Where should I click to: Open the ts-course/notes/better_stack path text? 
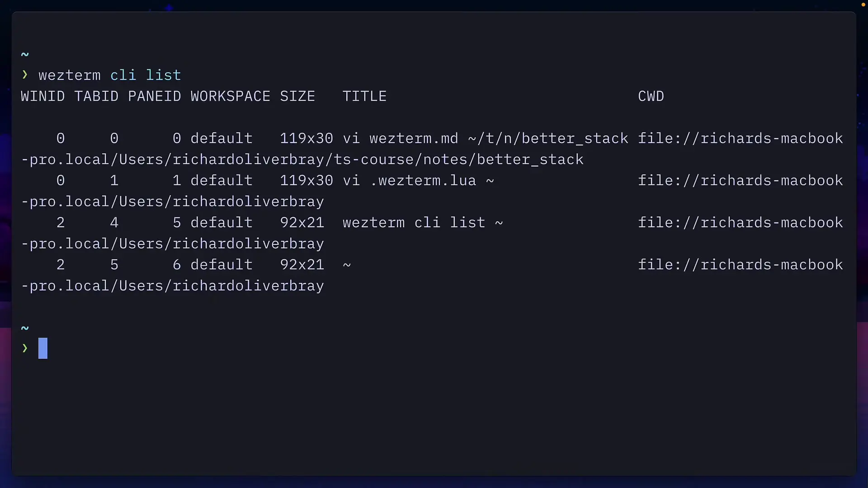pos(458,160)
